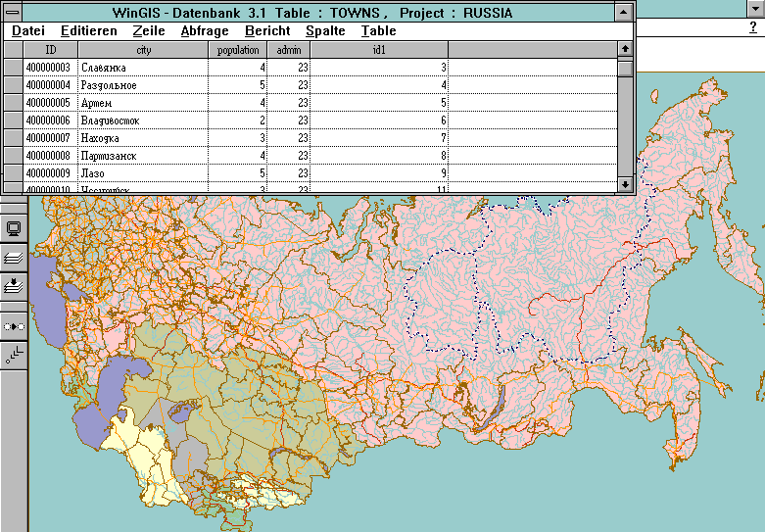Image resolution: width=765 pixels, height=532 pixels.
Task: Click the city column header
Action: point(143,50)
